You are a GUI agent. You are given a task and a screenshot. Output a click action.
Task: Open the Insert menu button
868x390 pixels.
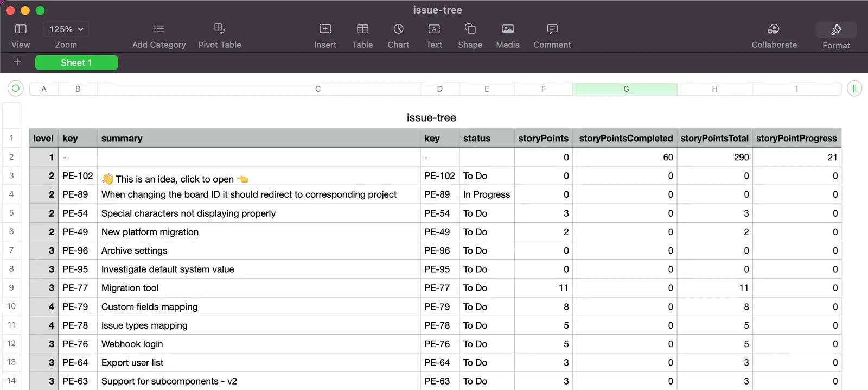coord(325,29)
